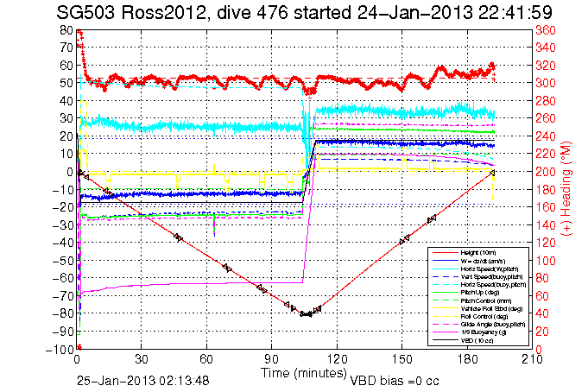The width and height of the screenshot is (588, 392).
Task: Click the left-axis tick label '-50'
Action: tap(62, 261)
